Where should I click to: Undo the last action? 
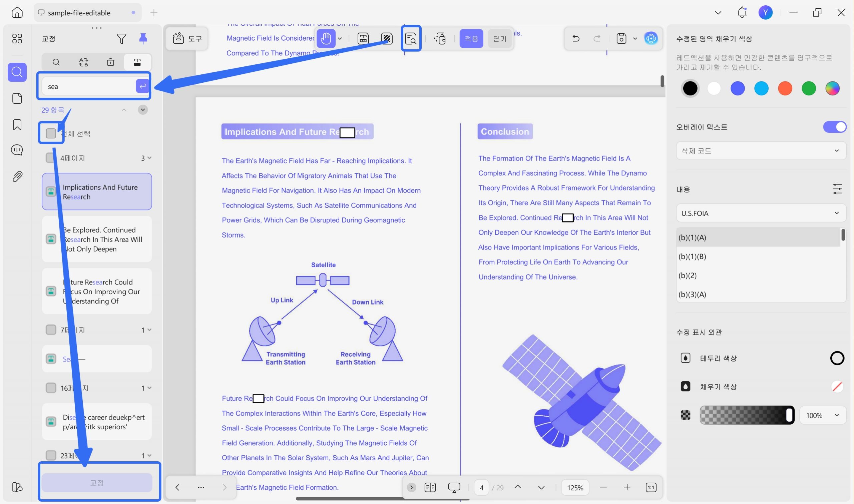click(x=575, y=38)
